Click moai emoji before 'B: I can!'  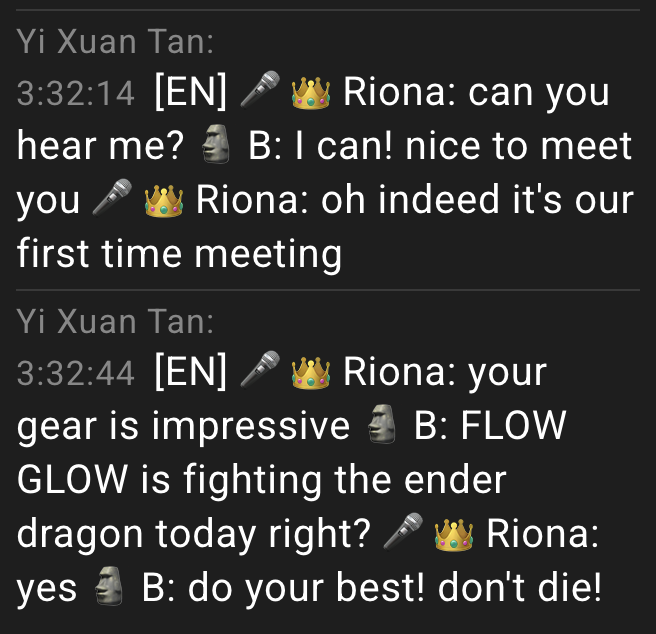coord(216,144)
